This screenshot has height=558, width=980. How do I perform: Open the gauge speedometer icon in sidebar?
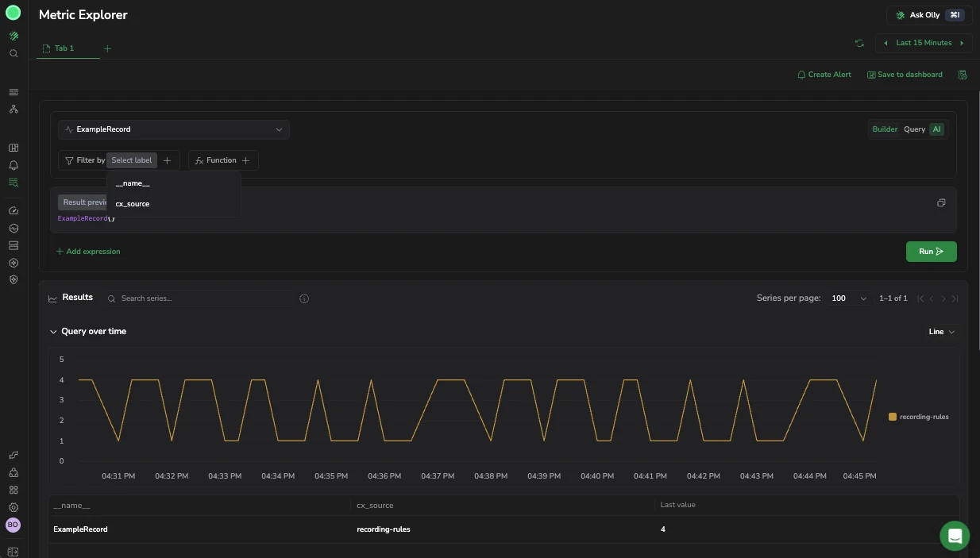pos(14,211)
